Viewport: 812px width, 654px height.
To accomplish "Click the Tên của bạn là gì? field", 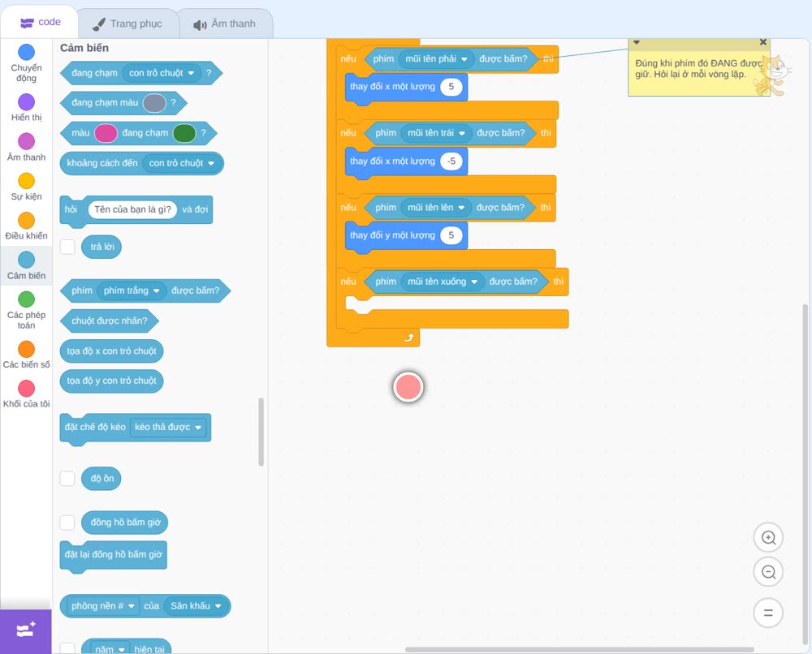I will click(x=132, y=209).
